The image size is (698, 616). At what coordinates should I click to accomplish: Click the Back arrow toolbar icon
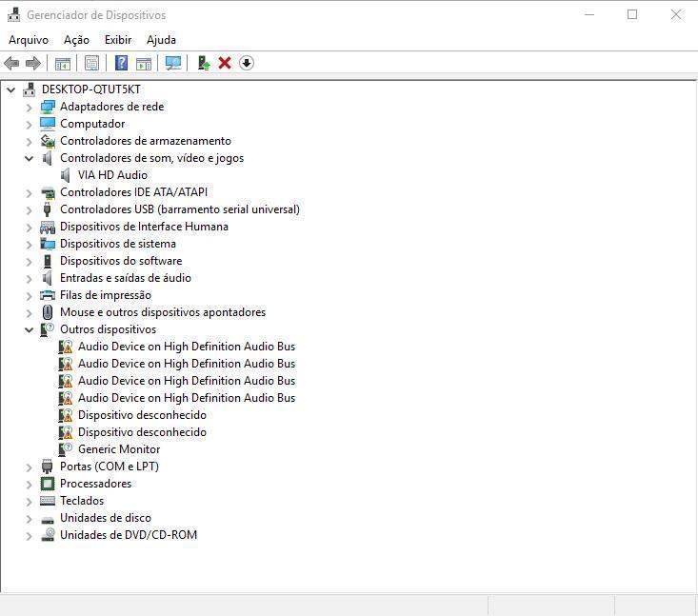click(11, 63)
